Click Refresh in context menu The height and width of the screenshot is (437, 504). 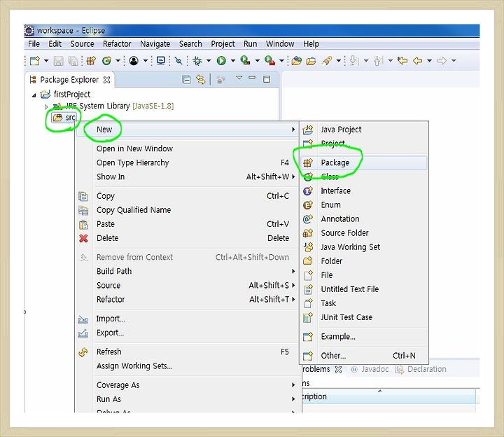[x=188, y=352]
